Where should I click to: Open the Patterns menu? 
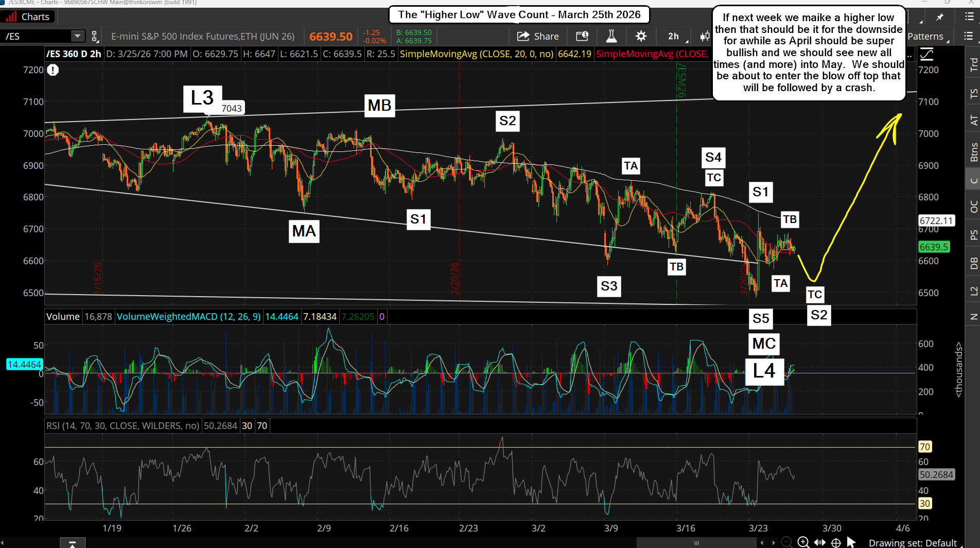point(926,36)
